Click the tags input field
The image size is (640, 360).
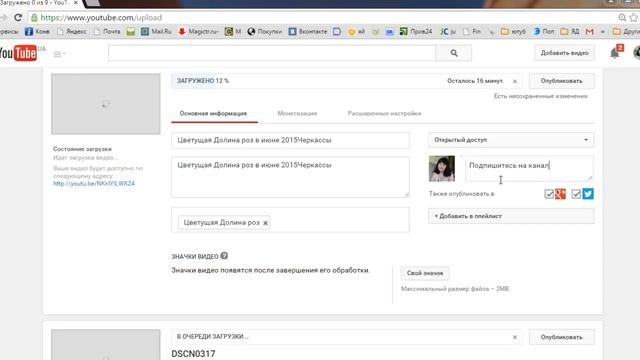coord(290,220)
